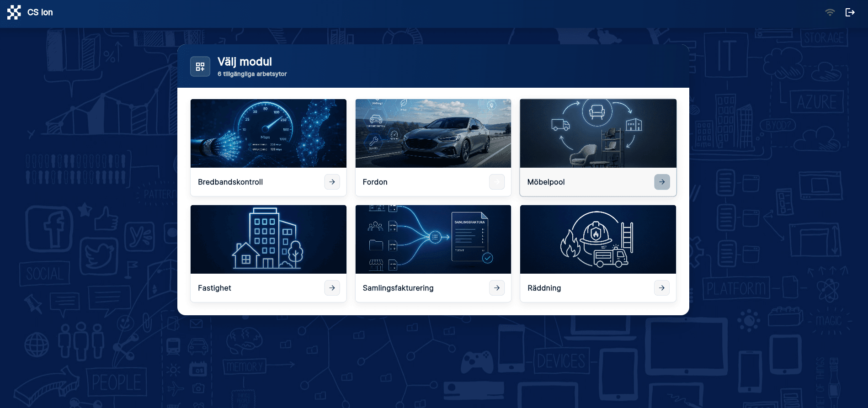Select the Räddning firefighter illustration
868x408 pixels.
(598, 239)
